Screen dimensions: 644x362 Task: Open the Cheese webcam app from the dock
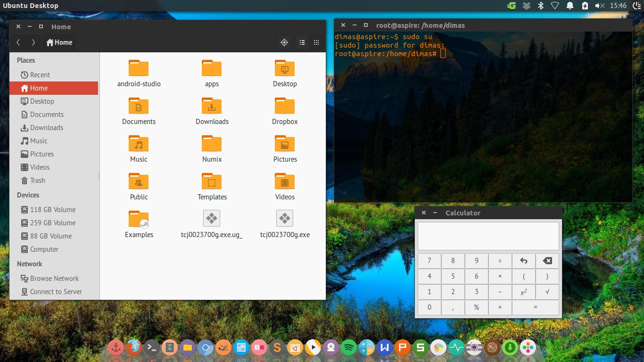(x=330, y=347)
